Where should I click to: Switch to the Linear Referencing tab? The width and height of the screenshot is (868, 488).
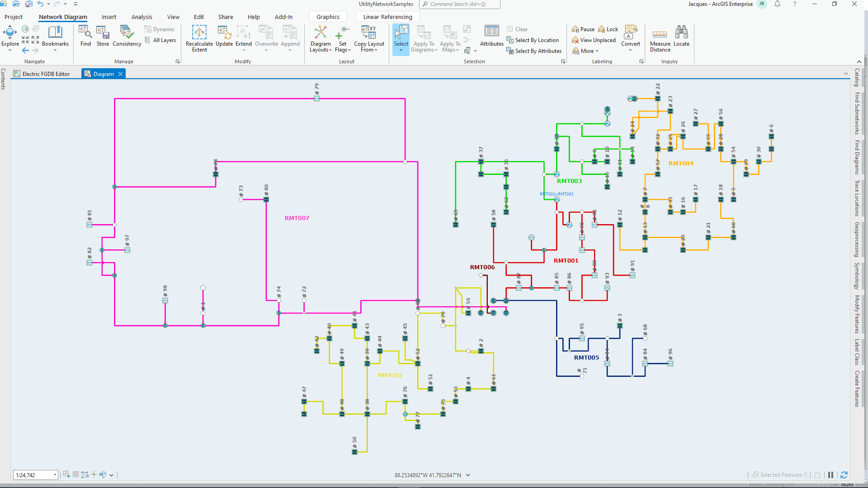tap(387, 17)
